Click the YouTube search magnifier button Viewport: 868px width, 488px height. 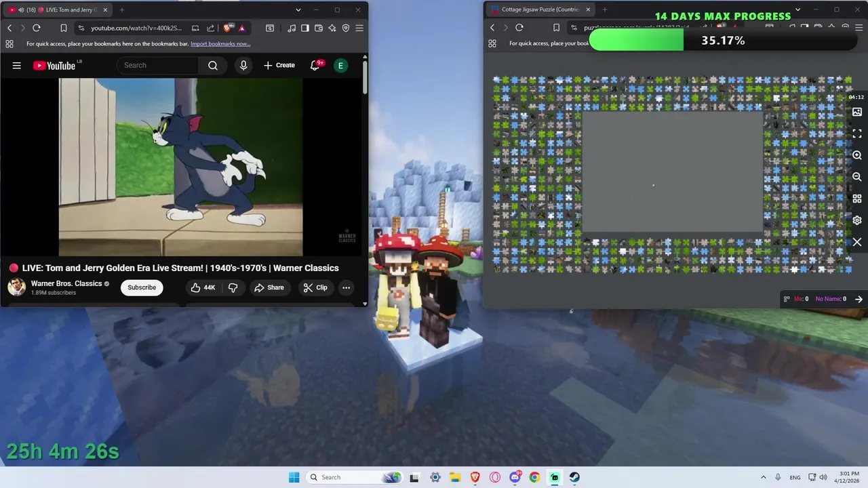pos(213,65)
